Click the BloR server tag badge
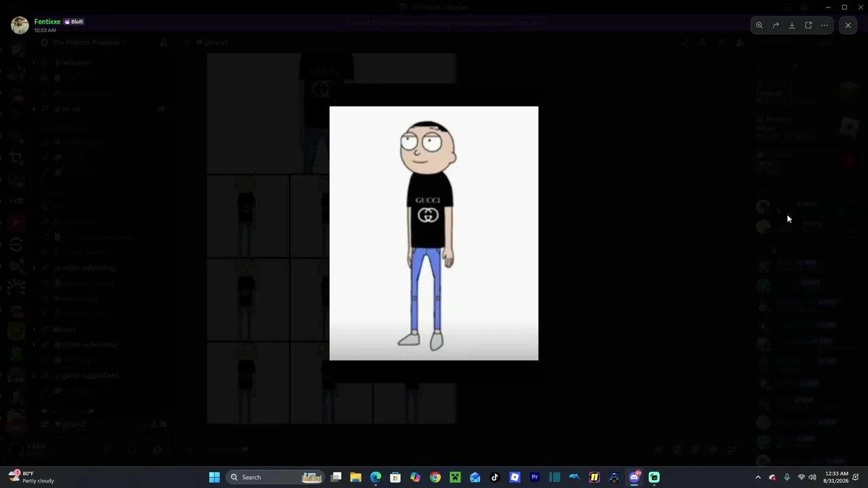The height and width of the screenshot is (488, 868). click(x=74, y=22)
